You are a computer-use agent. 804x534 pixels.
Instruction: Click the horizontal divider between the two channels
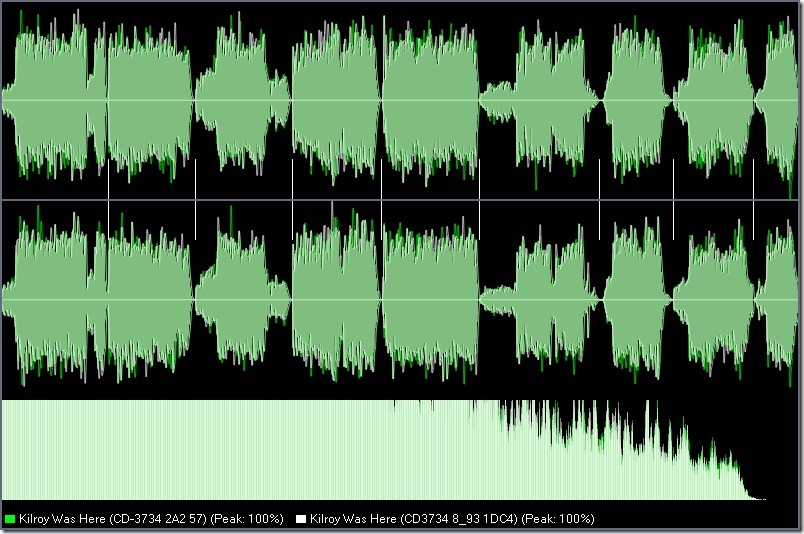402,200
